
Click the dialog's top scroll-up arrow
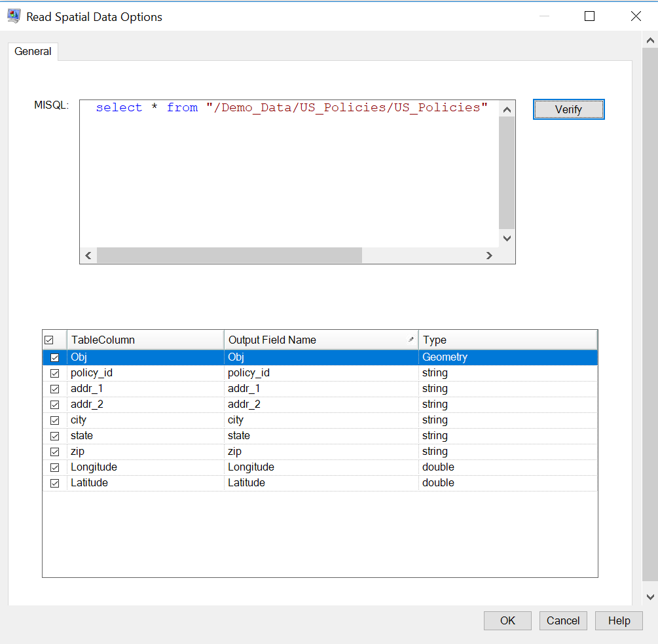(651, 39)
